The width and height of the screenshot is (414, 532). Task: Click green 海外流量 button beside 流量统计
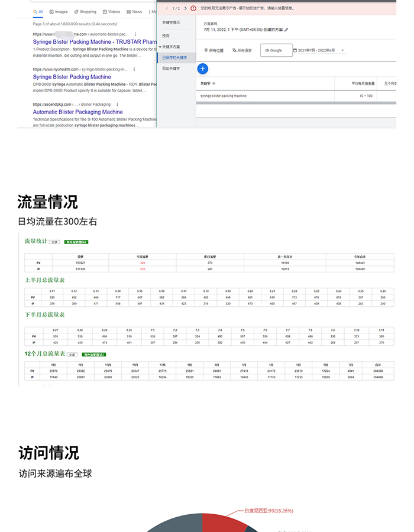(76, 242)
